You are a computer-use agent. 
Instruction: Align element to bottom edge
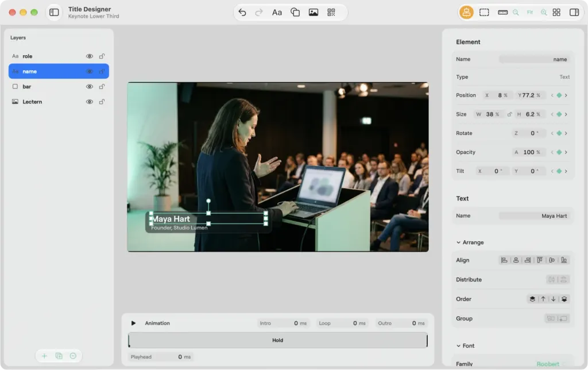pos(564,260)
